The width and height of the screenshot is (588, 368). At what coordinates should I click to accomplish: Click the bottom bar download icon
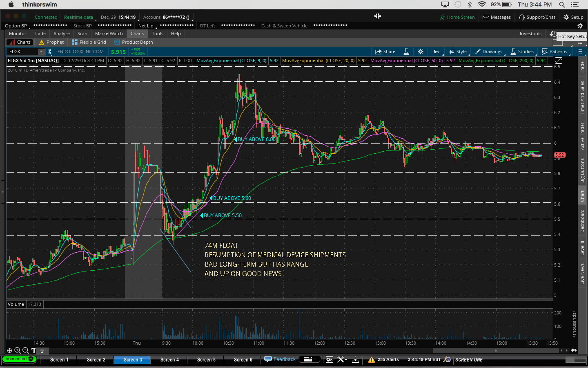[356, 360]
